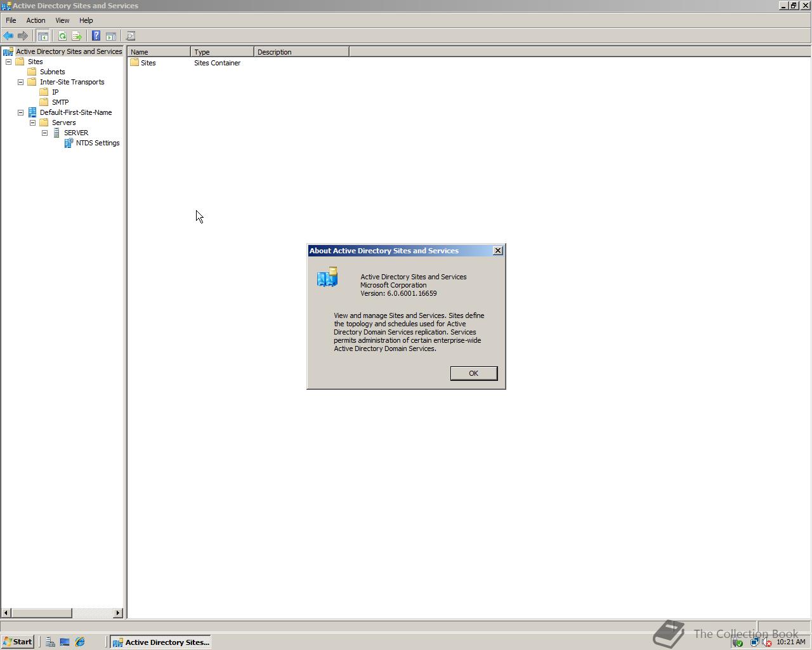The width and height of the screenshot is (812, 650).
Task: Click the Export List toolbar icon
Action: pos(77,36)
